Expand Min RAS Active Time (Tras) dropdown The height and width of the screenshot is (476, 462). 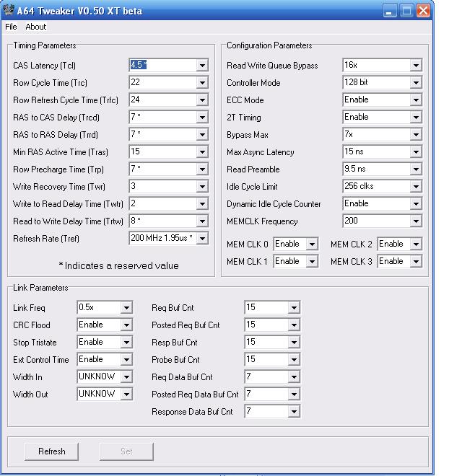pos(202,151)
